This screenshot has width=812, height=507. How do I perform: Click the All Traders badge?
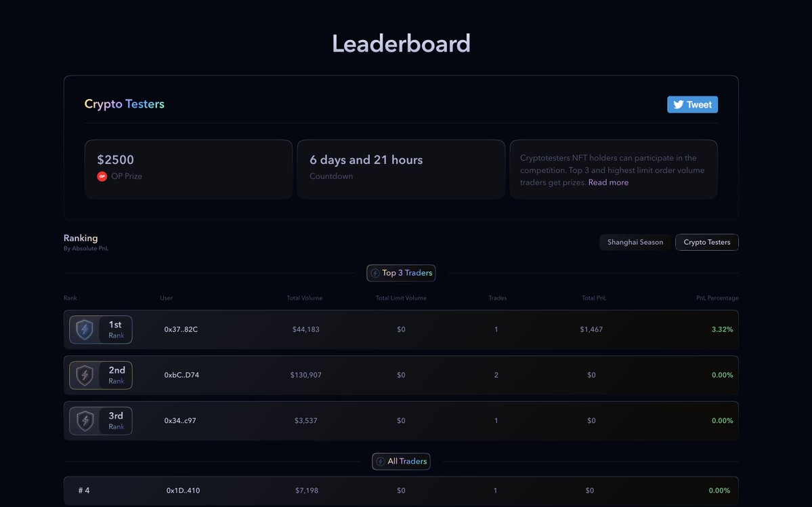point(401,462)
